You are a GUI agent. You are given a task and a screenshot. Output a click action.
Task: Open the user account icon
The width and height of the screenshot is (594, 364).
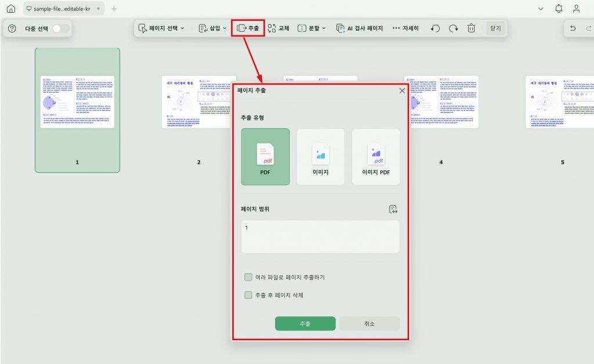click(x=576, y=9)
